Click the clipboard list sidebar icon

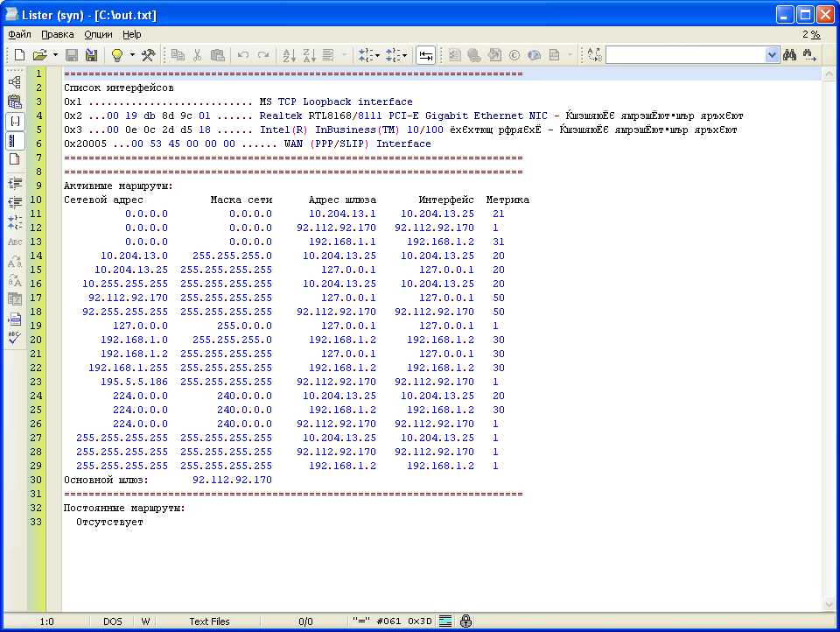pyautogui.click(x=15, y=101)
